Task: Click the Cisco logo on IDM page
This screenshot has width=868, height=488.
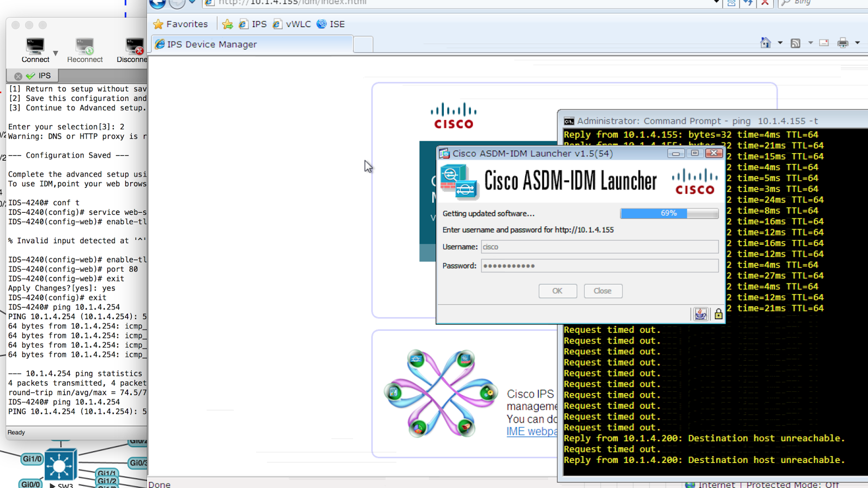Action: click(x=454, y=116)
